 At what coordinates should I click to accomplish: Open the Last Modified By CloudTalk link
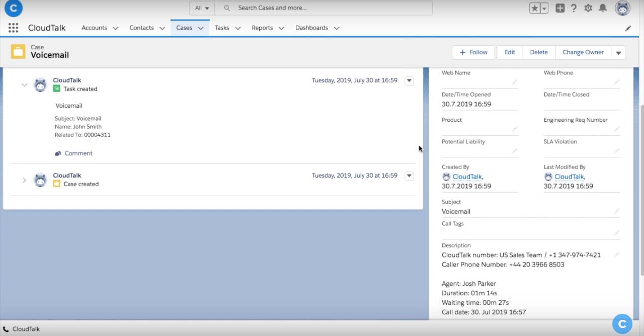[x=569, y=177]
